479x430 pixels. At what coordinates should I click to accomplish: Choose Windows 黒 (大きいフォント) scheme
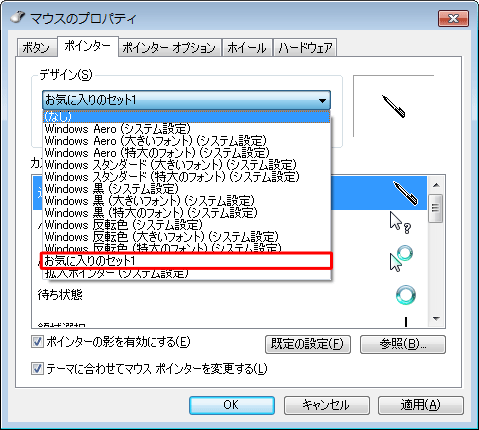point(187,201)
